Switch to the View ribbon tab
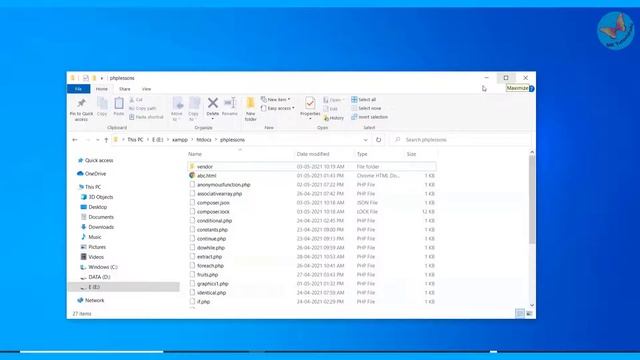Viewport: 640px width, 360px height. pos(146,89)
